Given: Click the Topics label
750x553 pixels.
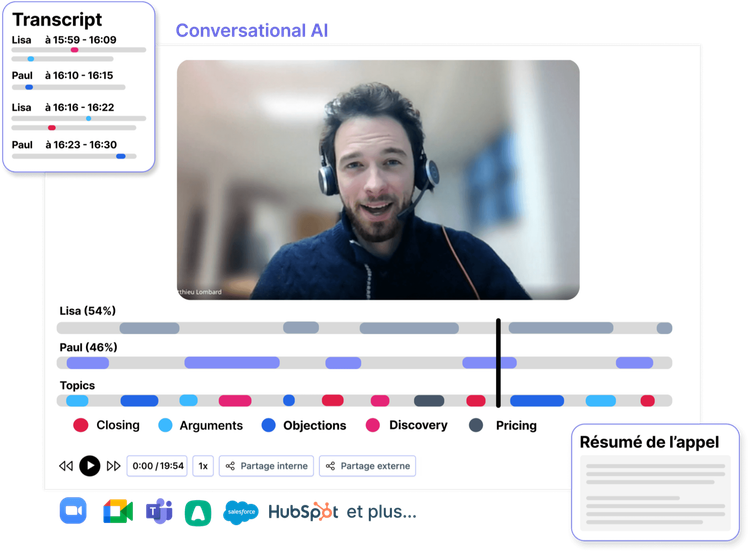Looking at the screenshot, I should click(77, 385).
